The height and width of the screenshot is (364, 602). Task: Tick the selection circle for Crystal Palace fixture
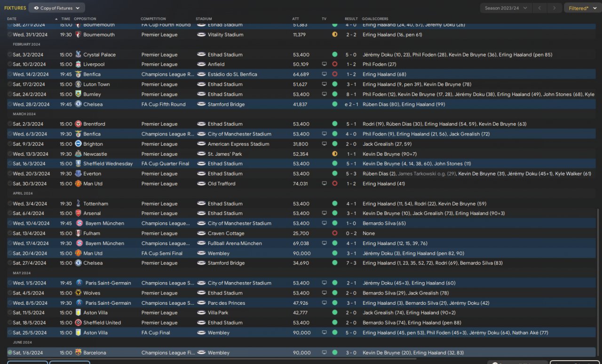click(10, 55)
